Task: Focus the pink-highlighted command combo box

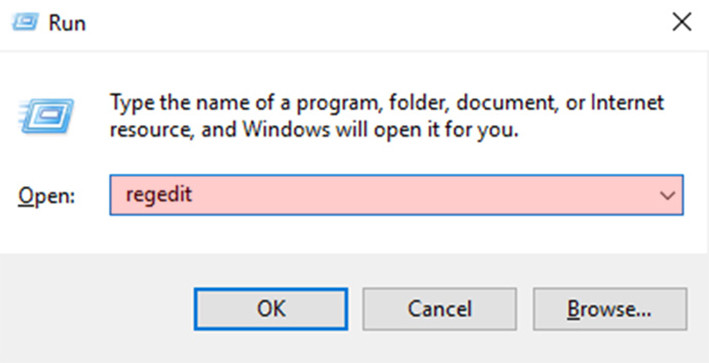Action: 396,195
